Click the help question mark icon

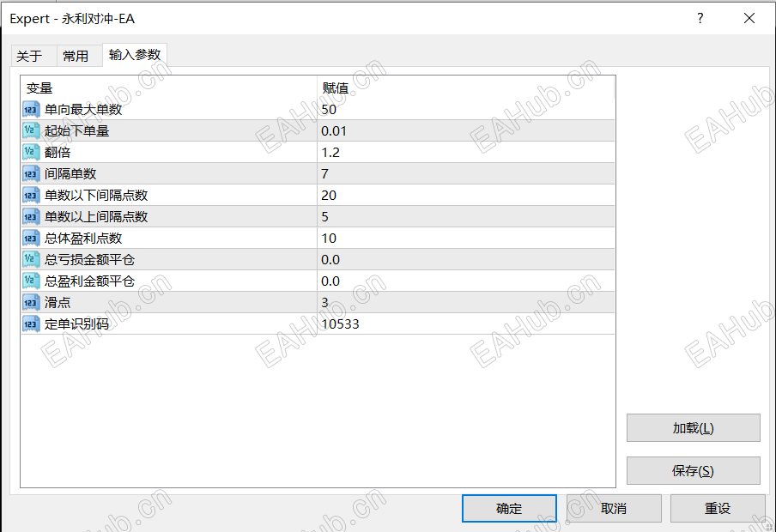coord(700,18)
